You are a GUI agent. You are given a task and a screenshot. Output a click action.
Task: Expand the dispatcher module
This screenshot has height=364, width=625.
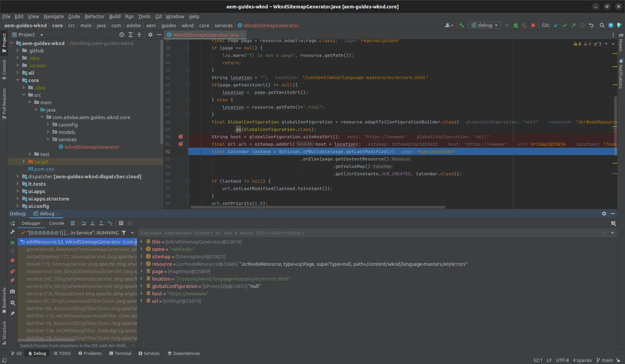[17, 176]
